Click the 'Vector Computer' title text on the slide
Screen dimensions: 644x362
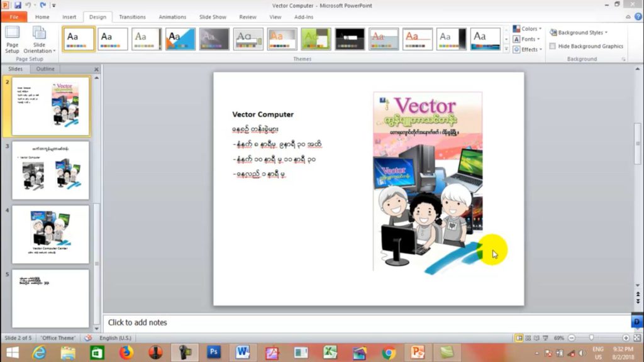coord(263,114)
